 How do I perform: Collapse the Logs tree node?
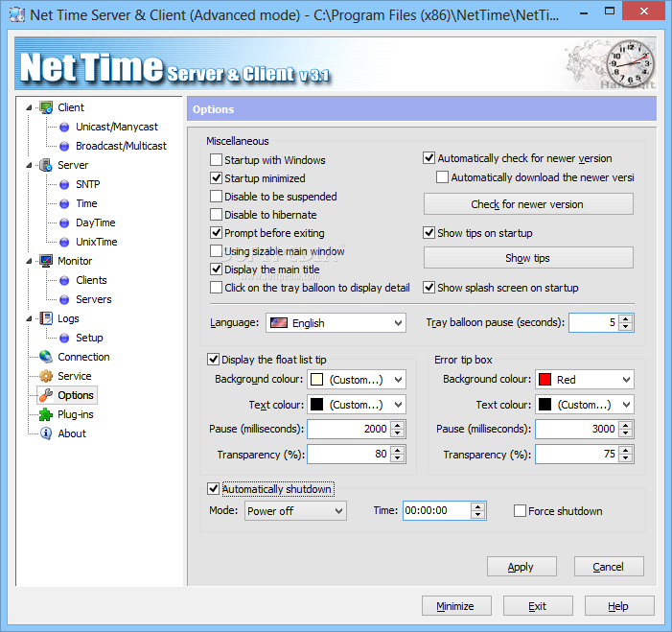click(x=29, y=318)
